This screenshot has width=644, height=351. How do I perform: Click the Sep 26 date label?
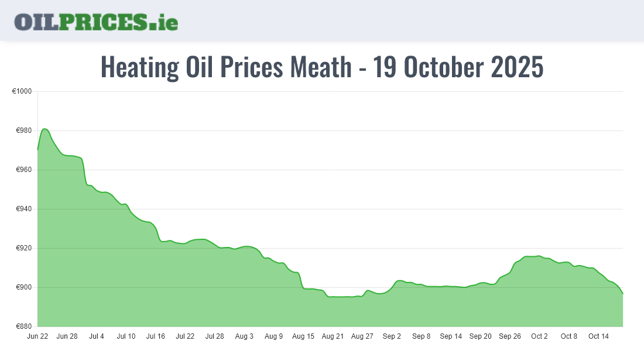coord(510,336)
